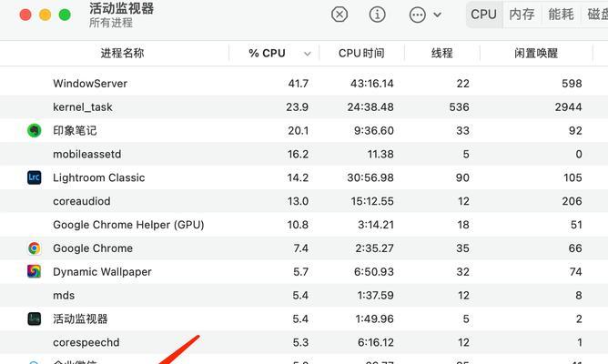
Task: Select the Google Chrome process name
Action: (93, 248)
